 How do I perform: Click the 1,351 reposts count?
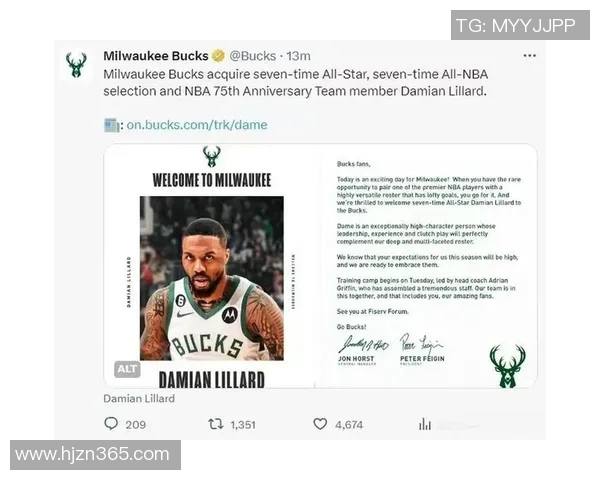(243, 425)
